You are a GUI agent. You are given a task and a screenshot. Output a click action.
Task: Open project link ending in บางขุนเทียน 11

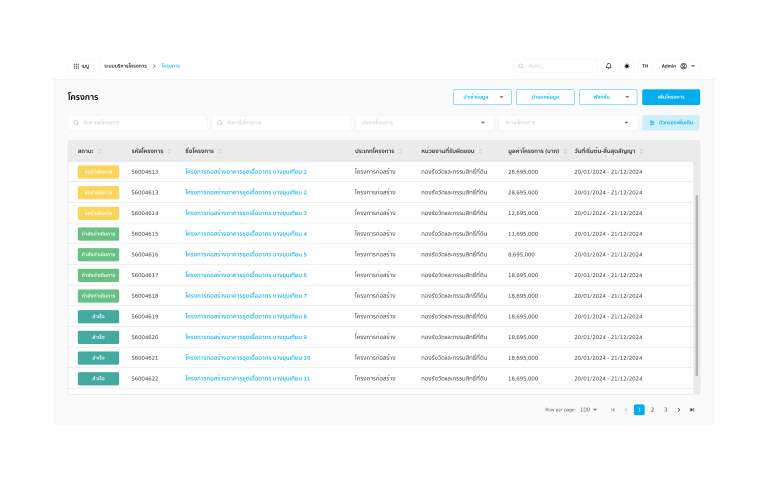[x=248, y=379]
